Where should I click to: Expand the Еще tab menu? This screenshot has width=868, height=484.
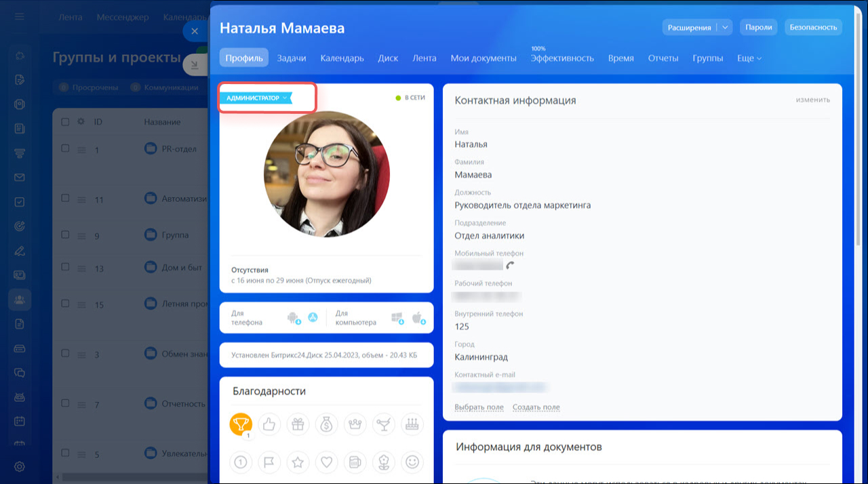pyautogui.click(x=749, y=58)
